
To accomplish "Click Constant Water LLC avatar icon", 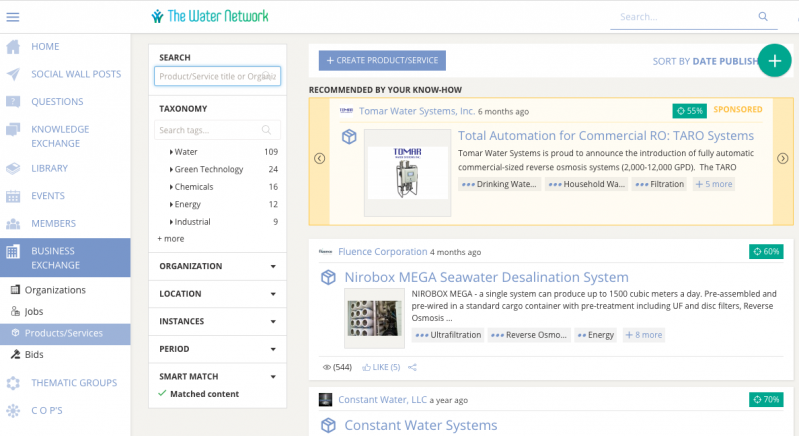I will tap(325, 400).
